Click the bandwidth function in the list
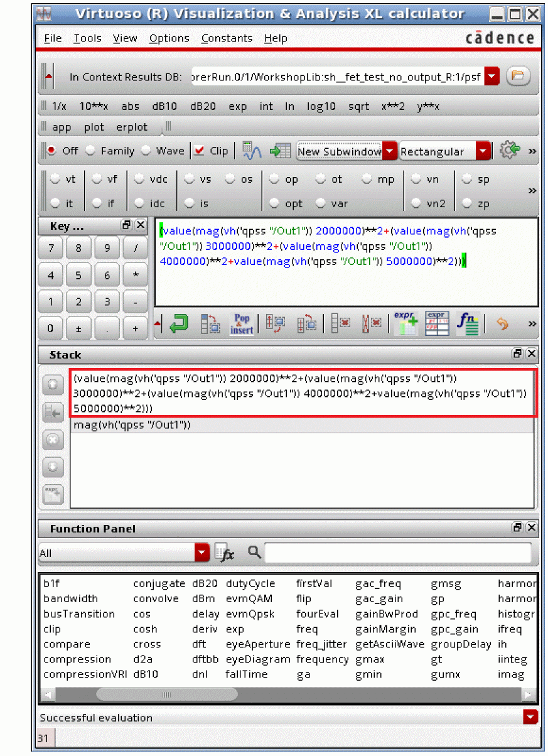This screenshot has height=756, width=548. 71,599
